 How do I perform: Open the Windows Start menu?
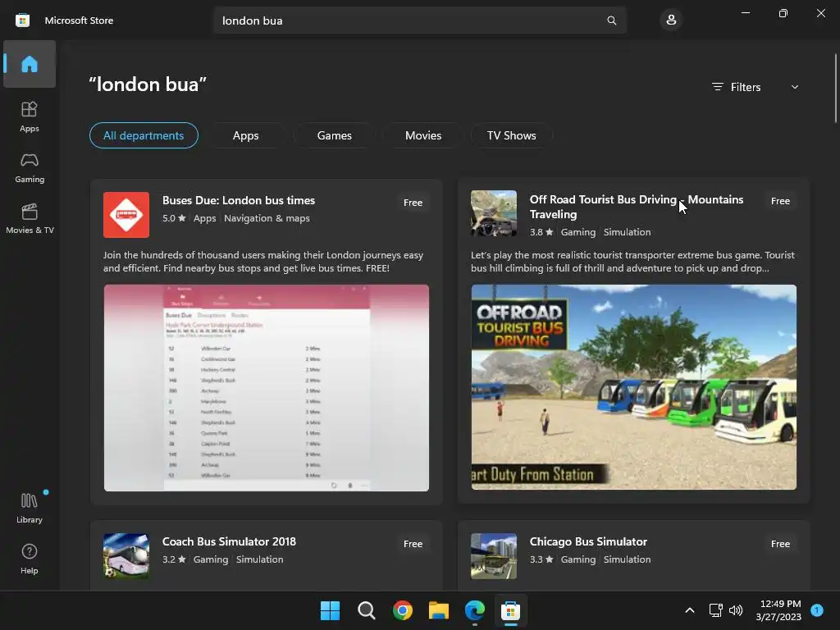pos(330,610)
